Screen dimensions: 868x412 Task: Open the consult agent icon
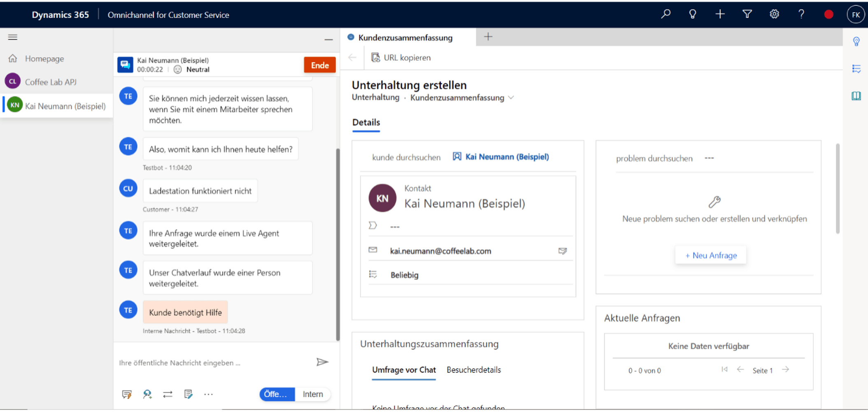coord(147,394)
